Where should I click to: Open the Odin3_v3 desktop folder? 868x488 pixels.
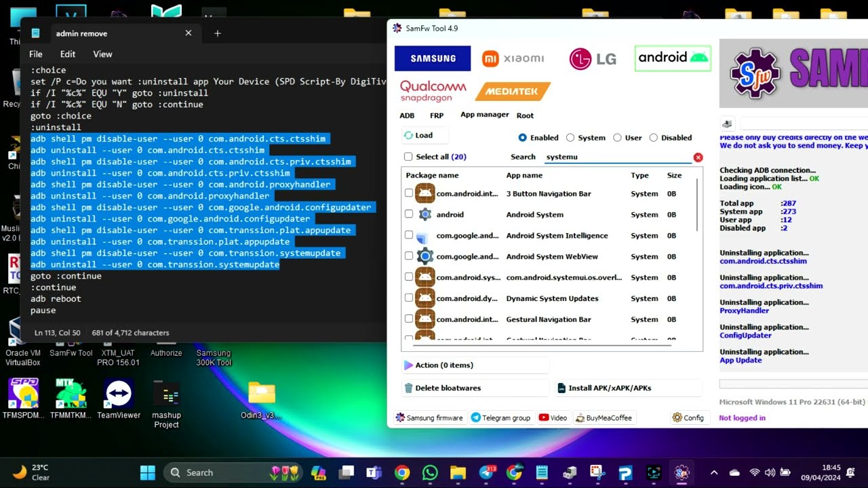coord(261,400)
